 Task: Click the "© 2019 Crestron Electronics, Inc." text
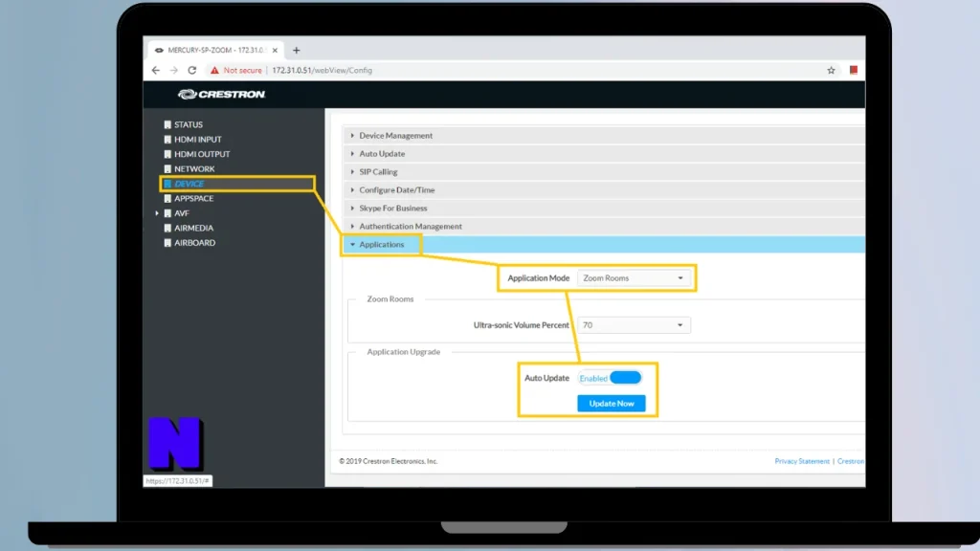click(389, 461)
